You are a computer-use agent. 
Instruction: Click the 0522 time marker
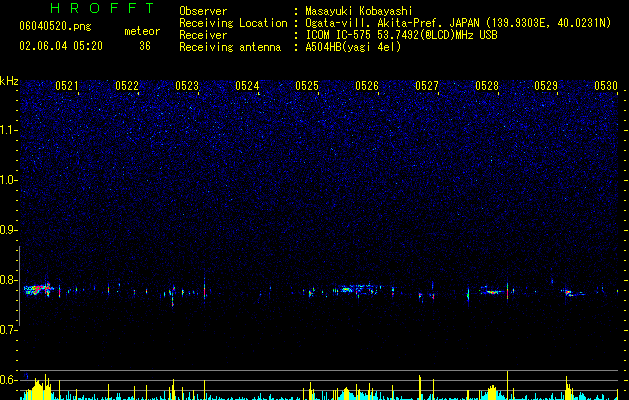pos(127,86)
